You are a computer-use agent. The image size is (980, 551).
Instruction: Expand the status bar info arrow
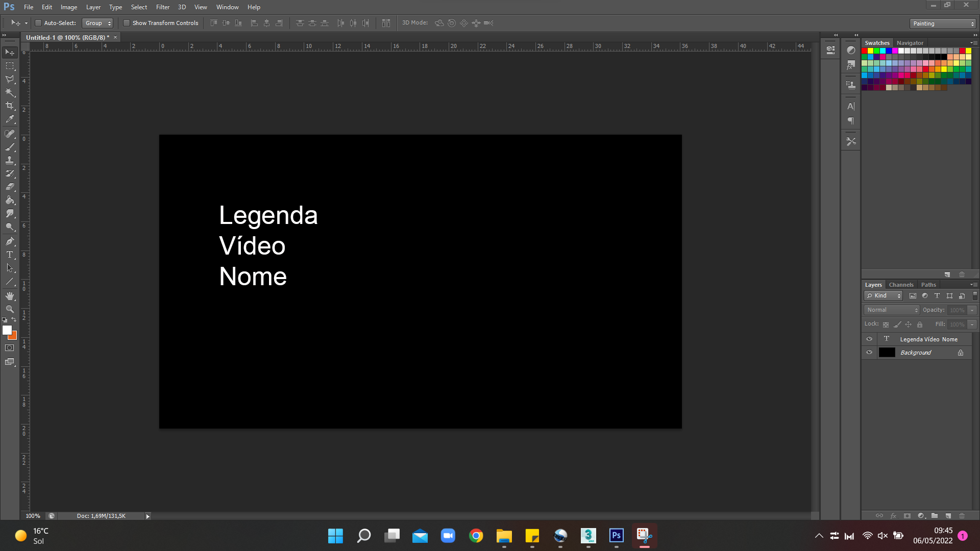pyautogui.click(x=148, y=516)
